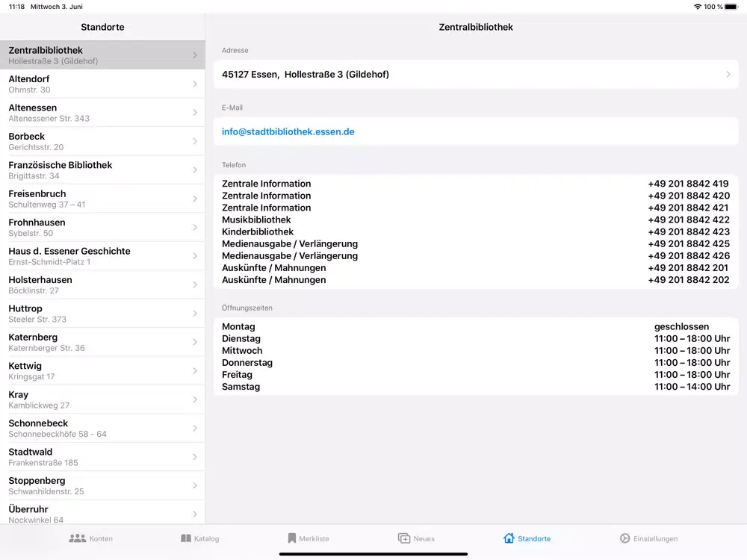The image size is (747, 560).
Task: Open chevron for Kettwig location
Action: click(x=195, y=370)
